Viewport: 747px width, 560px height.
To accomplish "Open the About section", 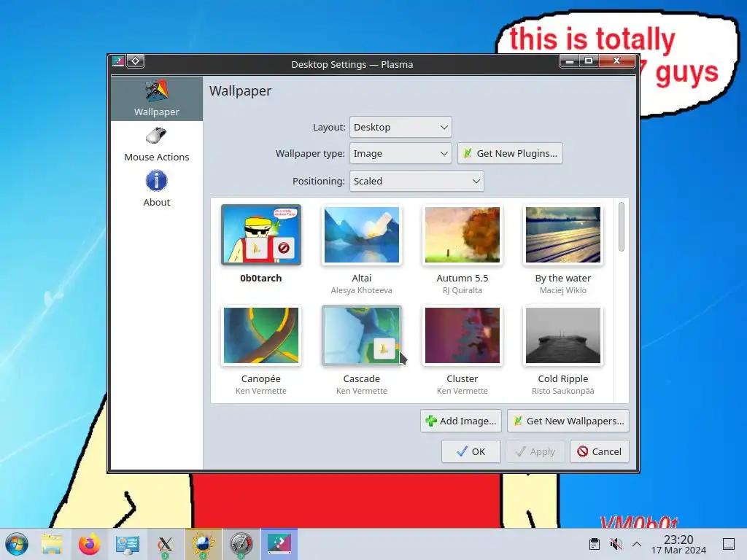I will tap(156, 190).
